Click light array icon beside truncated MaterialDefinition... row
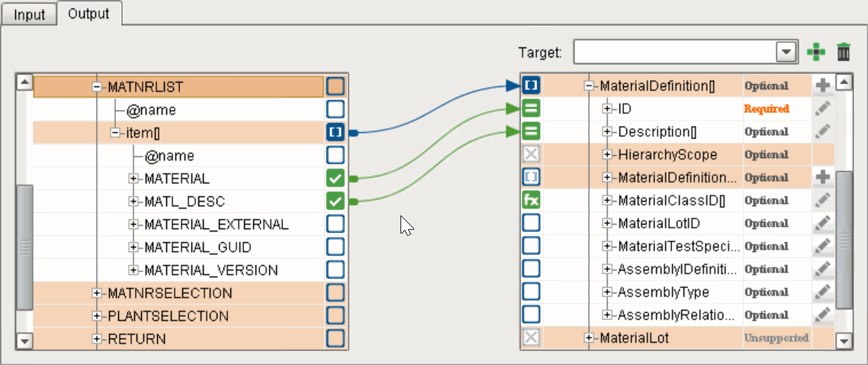Image resolution: width=868 pixels, height=365 pixels. 531,177
